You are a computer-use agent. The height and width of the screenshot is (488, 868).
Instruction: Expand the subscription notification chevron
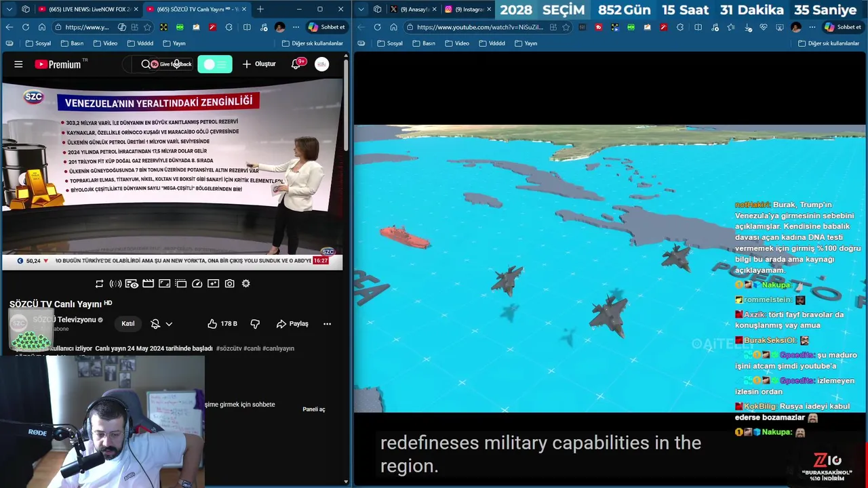[x=169, y=324]
